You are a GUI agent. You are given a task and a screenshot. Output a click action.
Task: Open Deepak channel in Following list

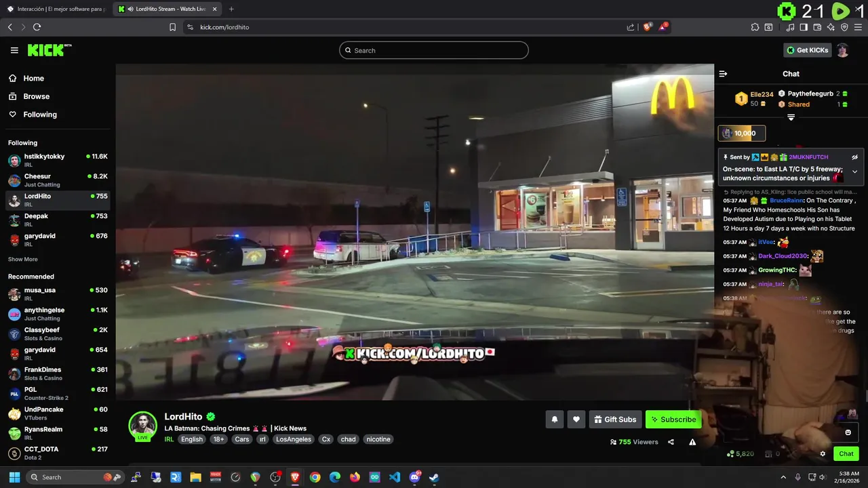point(58,220)
